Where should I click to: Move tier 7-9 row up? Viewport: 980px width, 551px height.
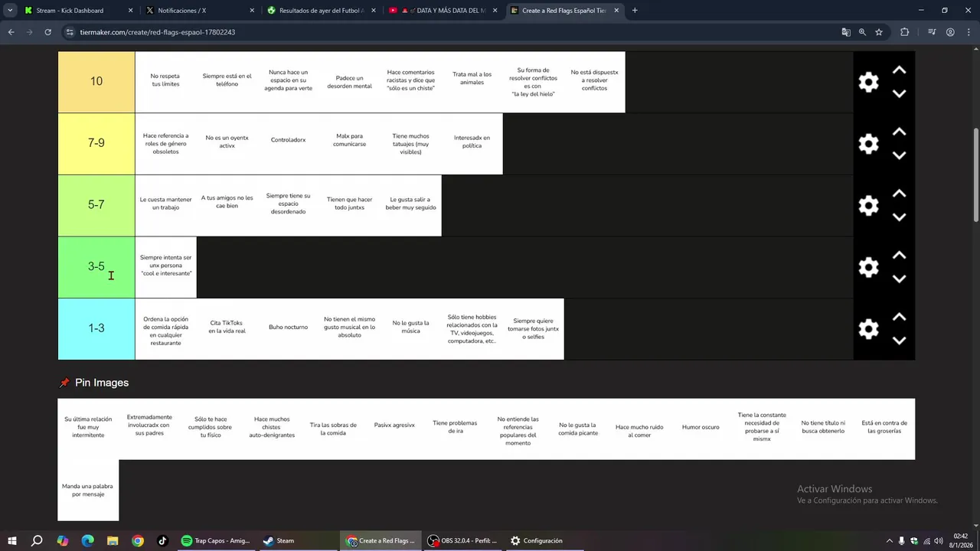[x=900, y=132]
